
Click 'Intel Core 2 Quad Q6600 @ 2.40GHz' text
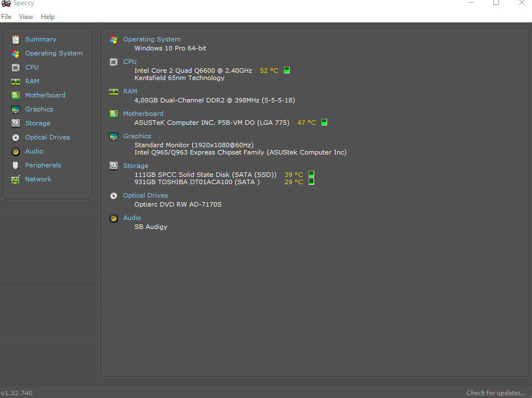tap(193, 71)
